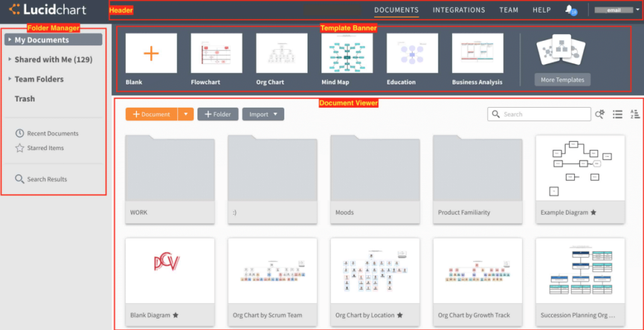Click the More Templates button
644x330 pixels.
pyautogui.click(x=562, y=80)
